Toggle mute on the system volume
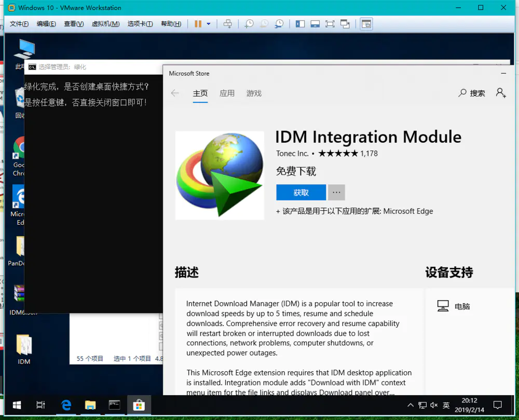The height and width of the screenshot is (420, 519). [434, 405]
